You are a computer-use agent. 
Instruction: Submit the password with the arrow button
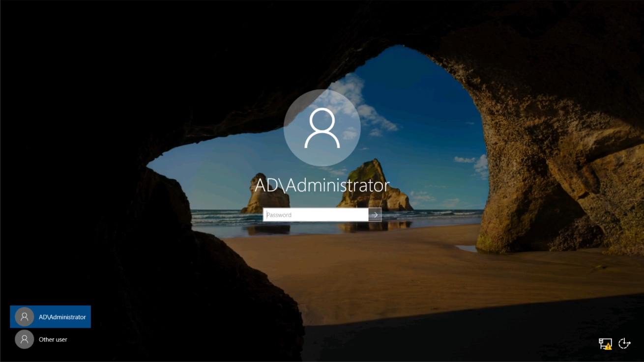click(x=375, y=215)
